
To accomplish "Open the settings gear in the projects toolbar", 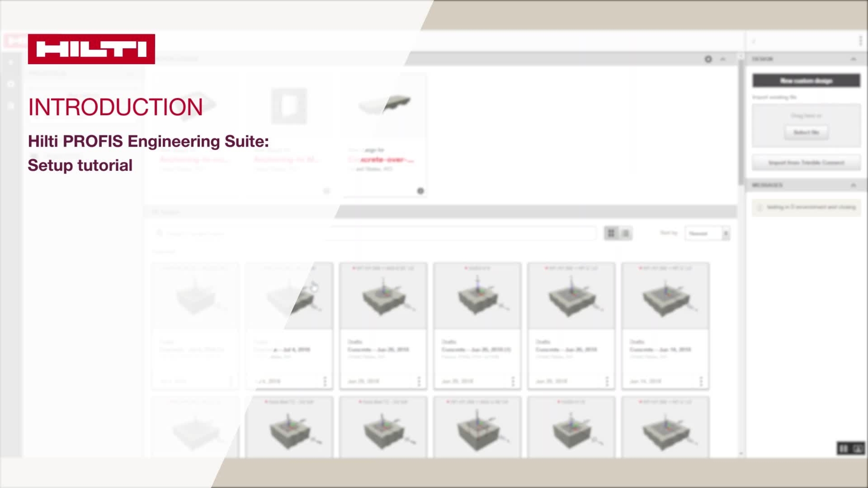I will [708, 59].
